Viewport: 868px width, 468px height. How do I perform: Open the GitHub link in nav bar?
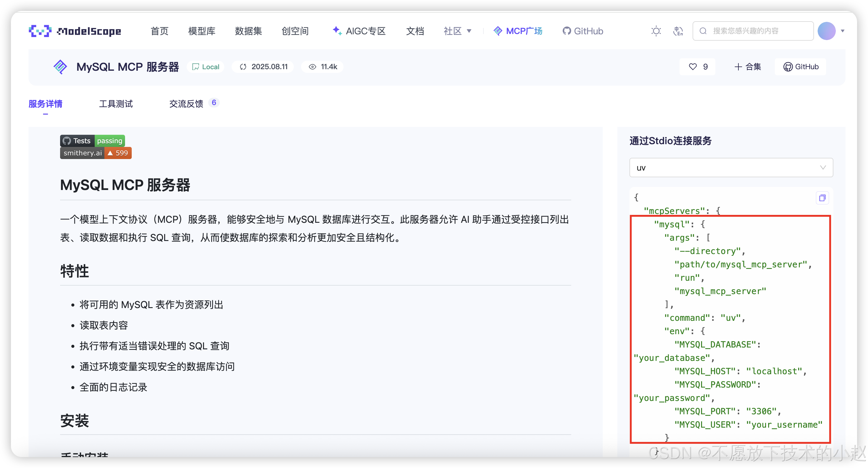pyautogui.click(x=583, y=31)
